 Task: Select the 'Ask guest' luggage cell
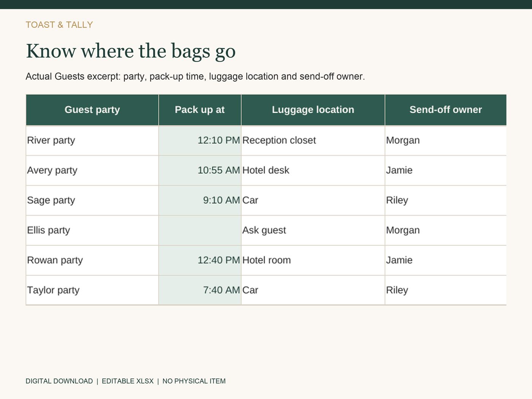point(313,231)
